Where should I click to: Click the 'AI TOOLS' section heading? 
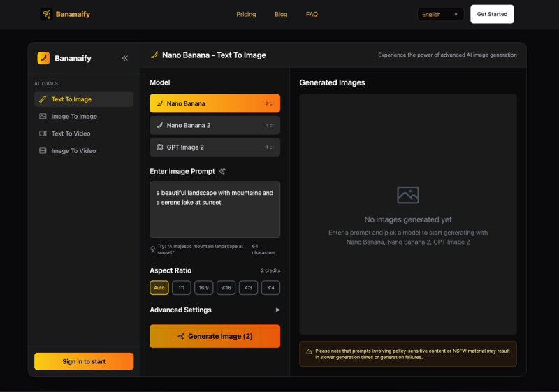pos(46,83)
